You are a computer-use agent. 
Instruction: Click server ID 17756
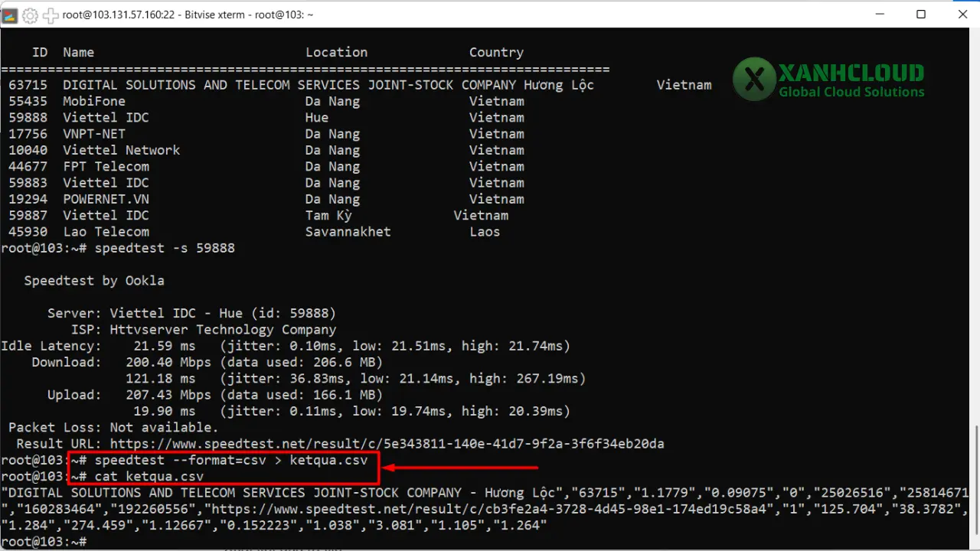(28, 134)
